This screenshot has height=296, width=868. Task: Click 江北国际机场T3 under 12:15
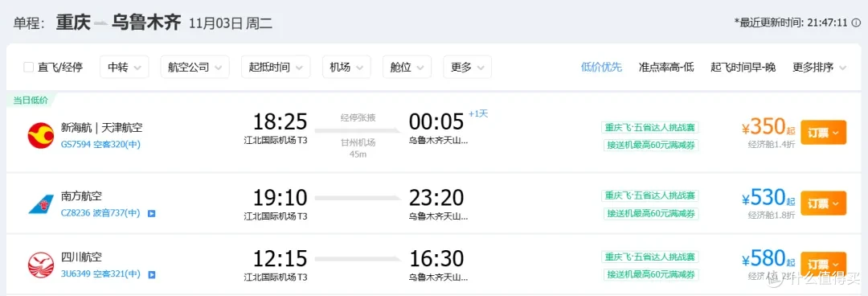pyautogui.click(x=276, y=277)
